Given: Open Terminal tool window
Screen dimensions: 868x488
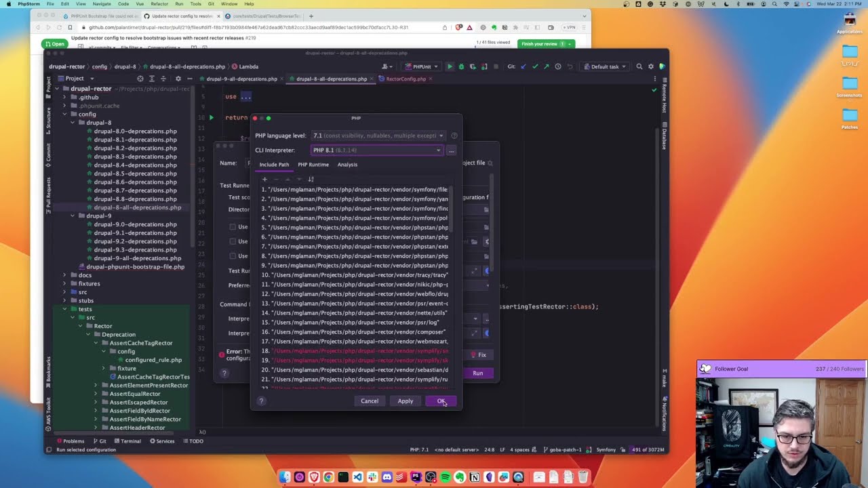Looking at the screenshot, I should pyautogui.click(x=127, y=441).
